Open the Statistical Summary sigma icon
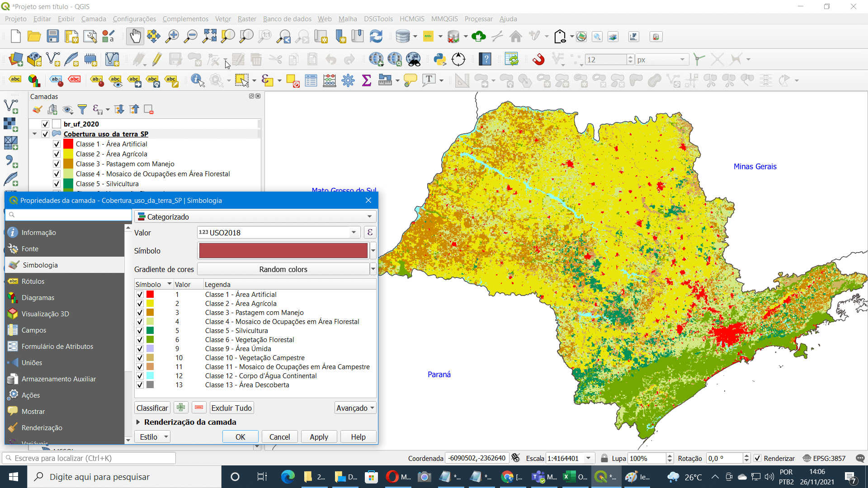Viewport: 868px width, 488px height. [x=367, y=81]
